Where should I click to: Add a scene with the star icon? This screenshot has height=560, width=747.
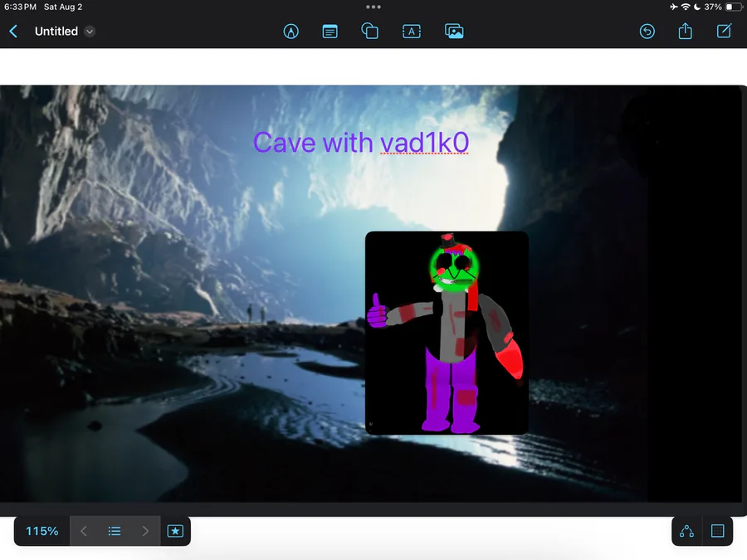coord(175,531)
